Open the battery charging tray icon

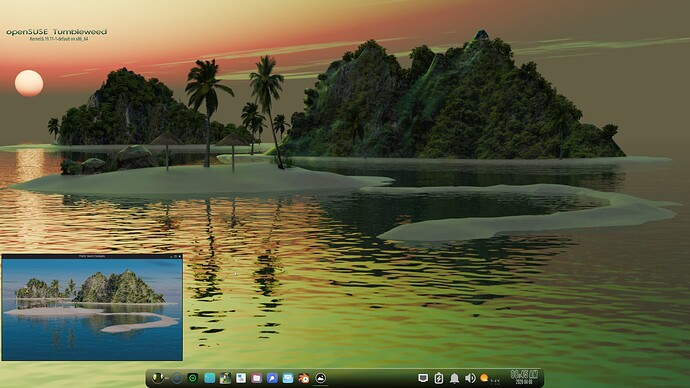click(x=438, y=378)
